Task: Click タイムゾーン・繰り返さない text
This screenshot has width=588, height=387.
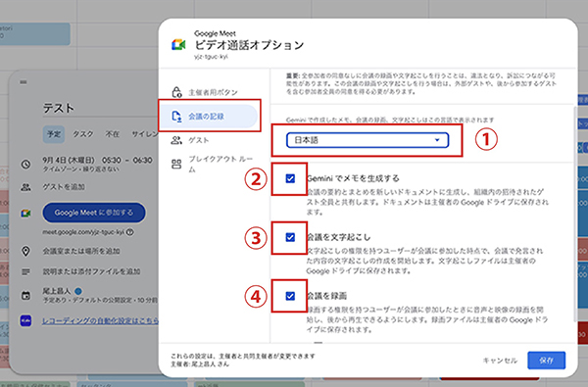Action: point(81,169)
